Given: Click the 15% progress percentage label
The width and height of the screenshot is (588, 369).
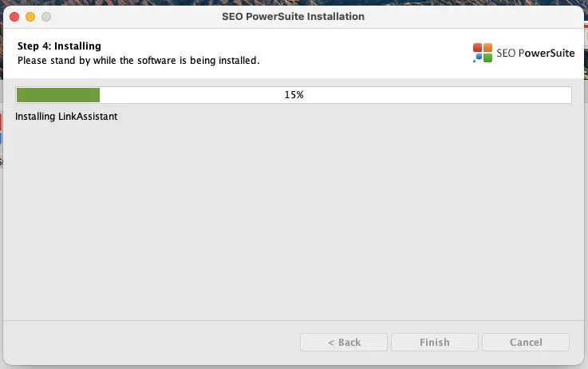Looking at the screenshot, I should (x=294, y=95).
